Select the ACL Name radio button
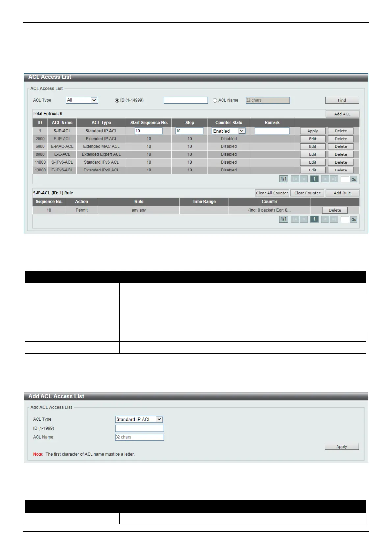The height and width of the screenshot is (554, 392). tap(215, 100)
